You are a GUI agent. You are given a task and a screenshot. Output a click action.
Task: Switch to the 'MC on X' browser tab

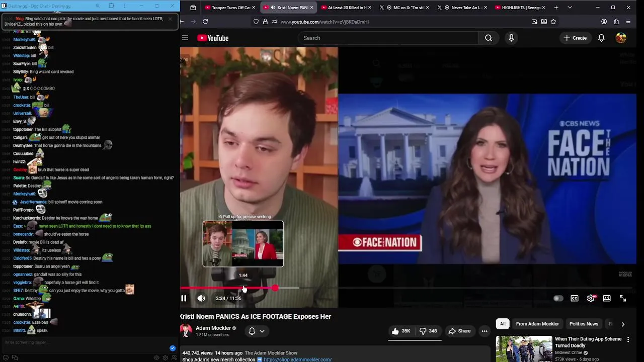click(x=405, y=8)
